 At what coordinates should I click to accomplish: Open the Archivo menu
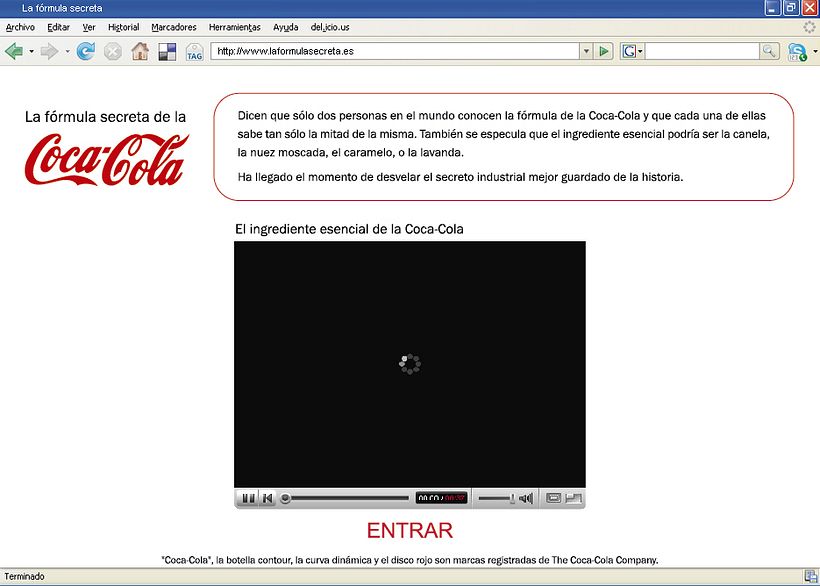point(20,27)
